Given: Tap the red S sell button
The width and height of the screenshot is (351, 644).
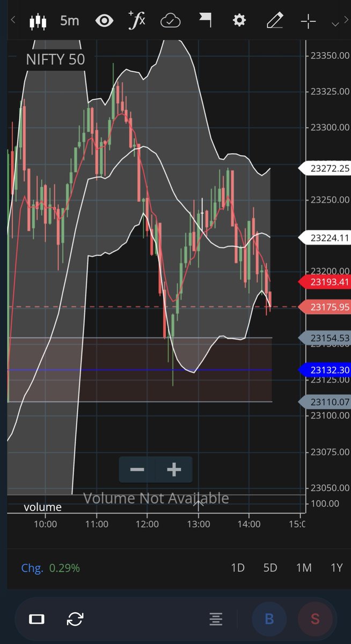Looking at the screenshot, I should click(x=315, y=619).
